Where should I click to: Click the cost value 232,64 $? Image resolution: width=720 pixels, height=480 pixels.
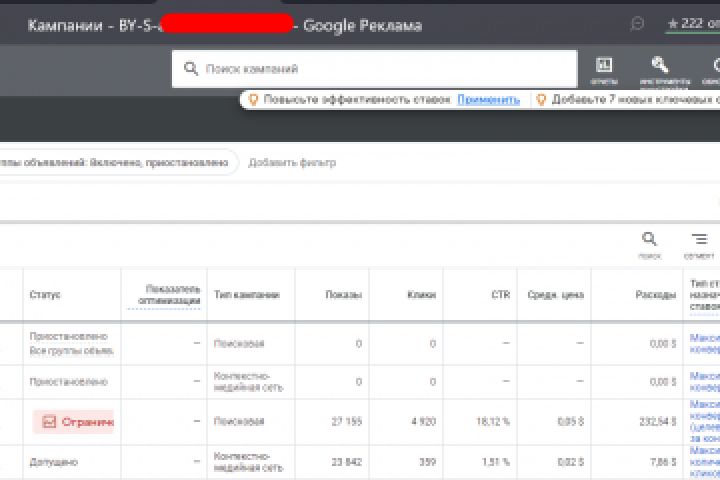tap(658, 421)
